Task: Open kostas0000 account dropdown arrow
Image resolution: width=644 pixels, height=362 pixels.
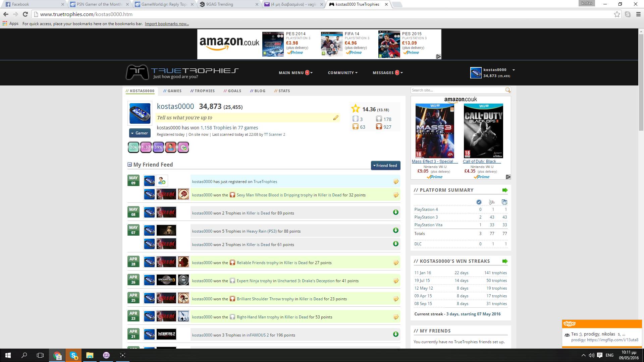Action: 514,70
